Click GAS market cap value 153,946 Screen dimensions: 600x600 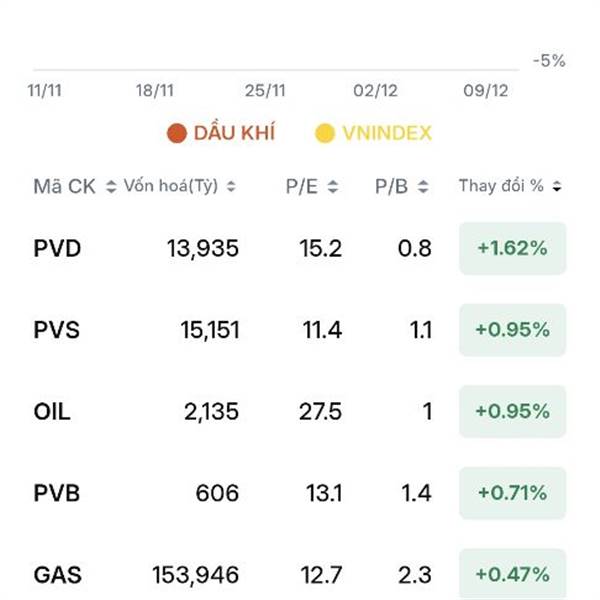click(x=196, y=575)
